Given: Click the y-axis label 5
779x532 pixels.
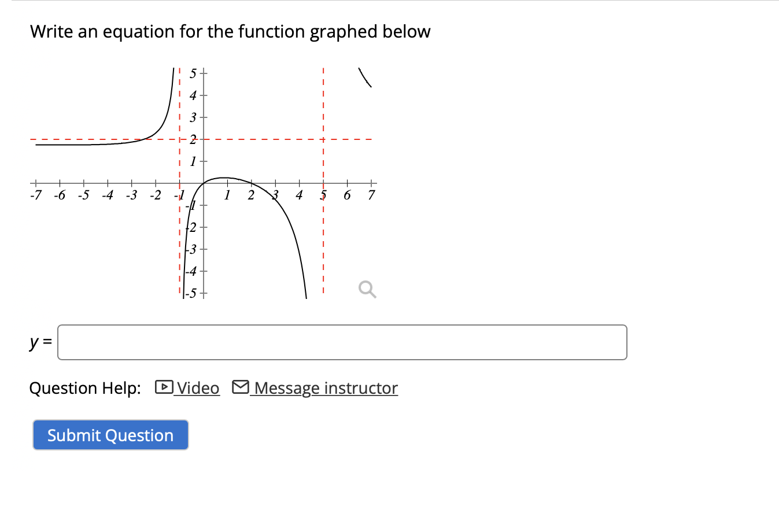Looking at the screenshot, I should [x=193, y=73].
